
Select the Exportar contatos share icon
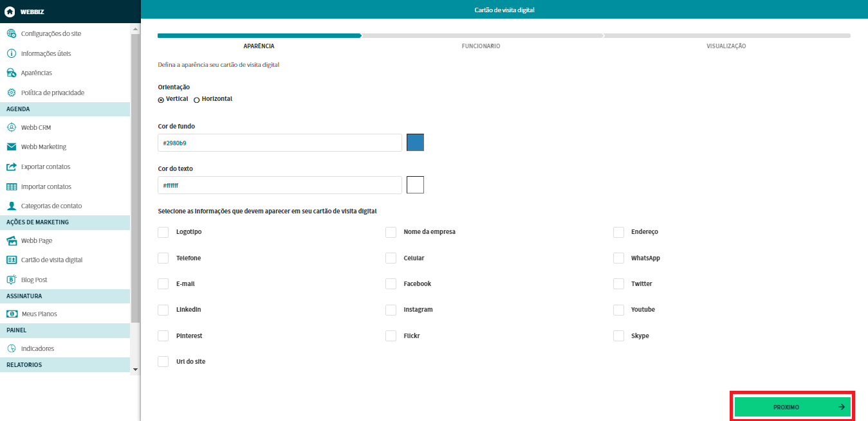(11, 166)
